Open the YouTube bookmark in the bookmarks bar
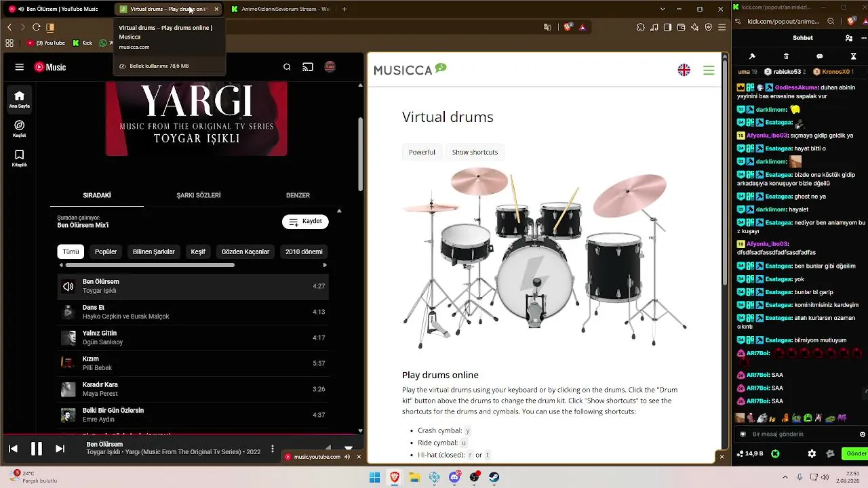Screen dimensions: 868x488 point(46,43)
